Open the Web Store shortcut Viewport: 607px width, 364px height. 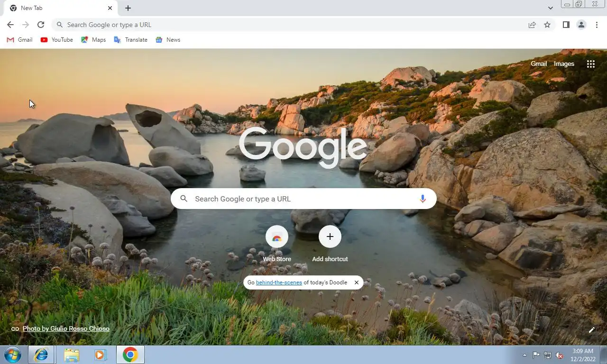(277, 244)
